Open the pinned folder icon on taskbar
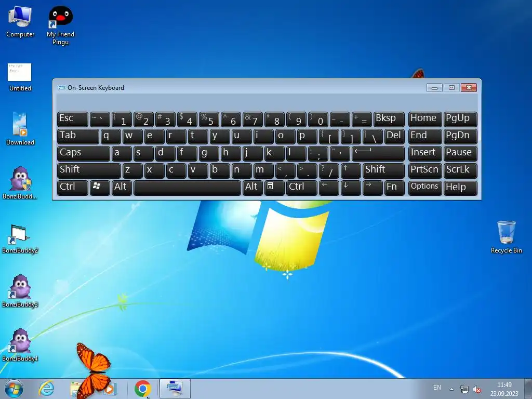 (75, 389)
